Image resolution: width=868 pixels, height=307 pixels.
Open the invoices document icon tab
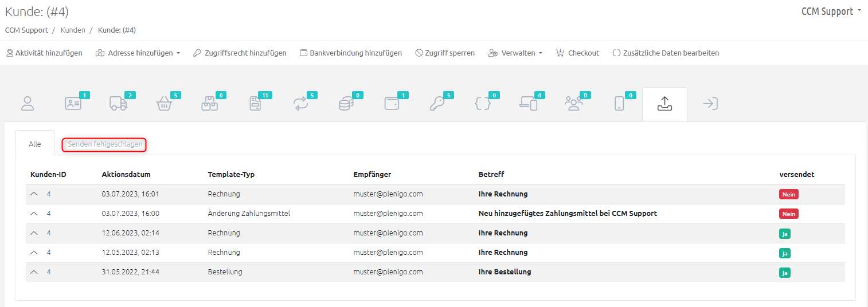[x=255, y=104]
